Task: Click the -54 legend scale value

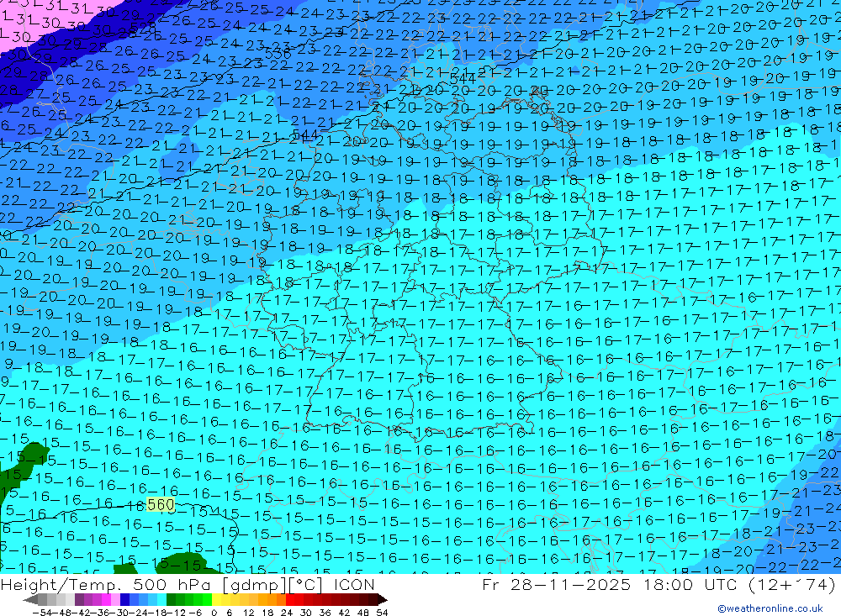Action: [x=42, y=613]
